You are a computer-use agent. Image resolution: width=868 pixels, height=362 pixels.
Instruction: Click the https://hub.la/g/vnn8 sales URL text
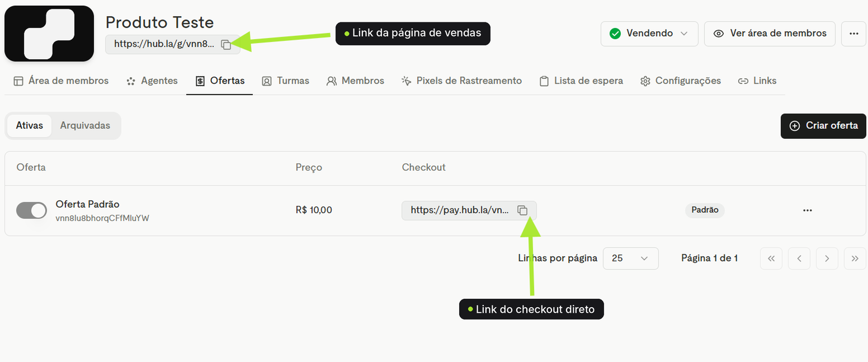pyautogui.click(x=164, y=44)
